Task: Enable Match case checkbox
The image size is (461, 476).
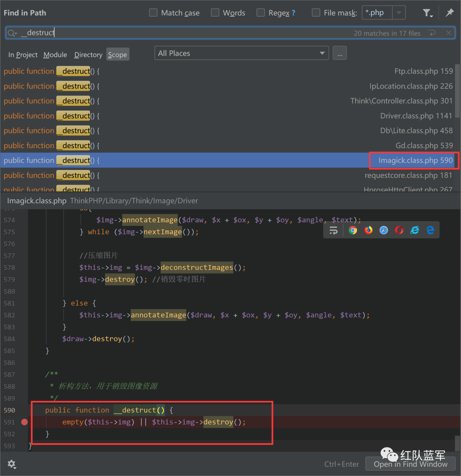Action: (153, 13)
